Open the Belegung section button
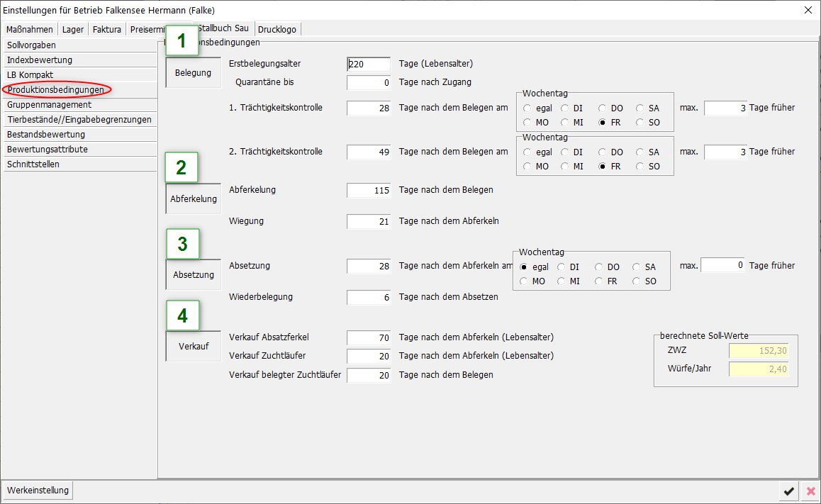Screen dimensions: 821x504 [x=193, y=73]
